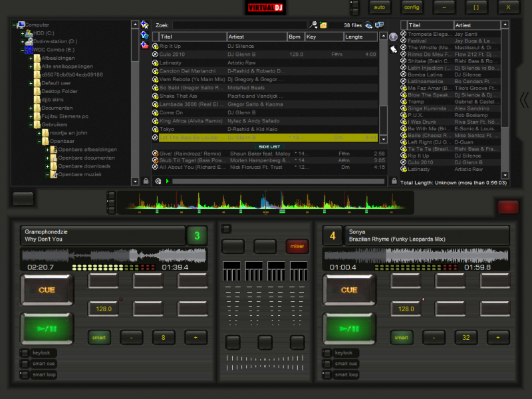
Task: Play or pause the left deck
Action: coord(47,329)
